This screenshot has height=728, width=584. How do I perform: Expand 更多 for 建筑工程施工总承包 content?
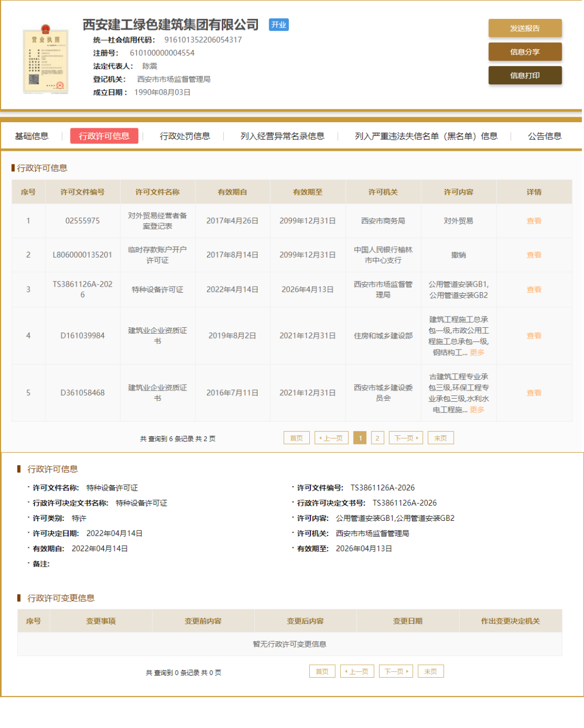pos(477,352)
